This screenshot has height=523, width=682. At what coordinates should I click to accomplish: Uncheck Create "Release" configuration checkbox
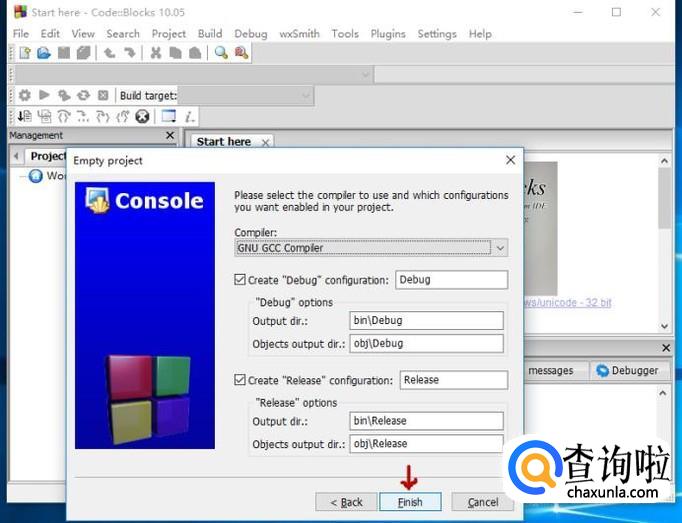pos(240,380)
